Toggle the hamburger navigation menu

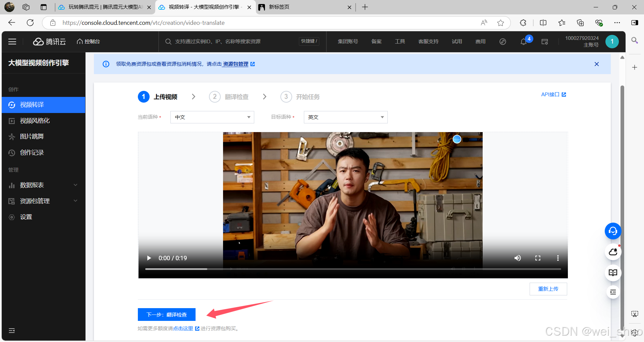pos(12,42)
